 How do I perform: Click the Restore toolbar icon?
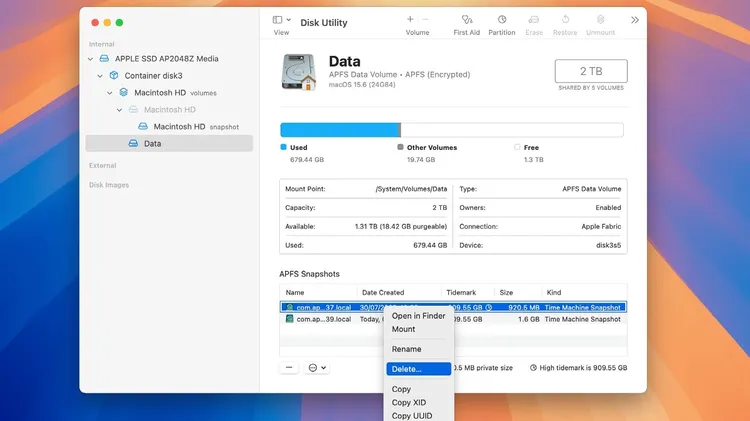tap(565, 20)
